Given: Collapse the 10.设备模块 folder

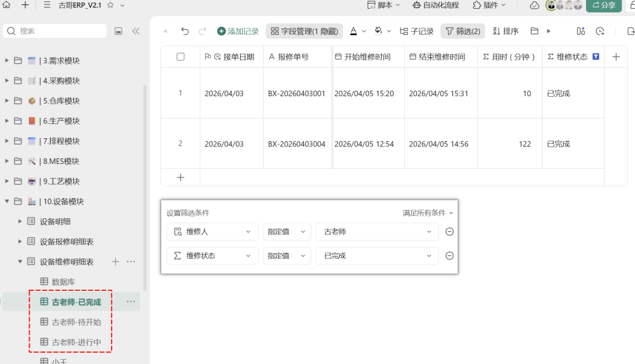Looking at the screenshot, I should click(x=7, y=202).
